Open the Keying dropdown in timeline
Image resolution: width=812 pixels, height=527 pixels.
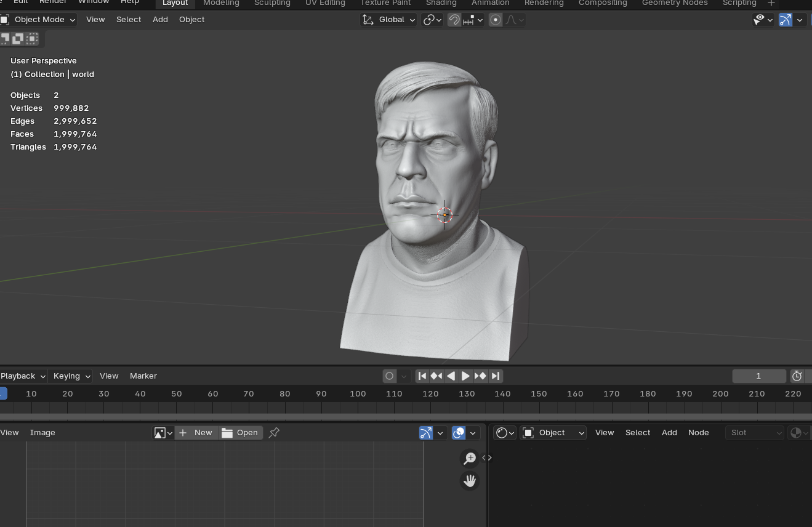(71, 376)
